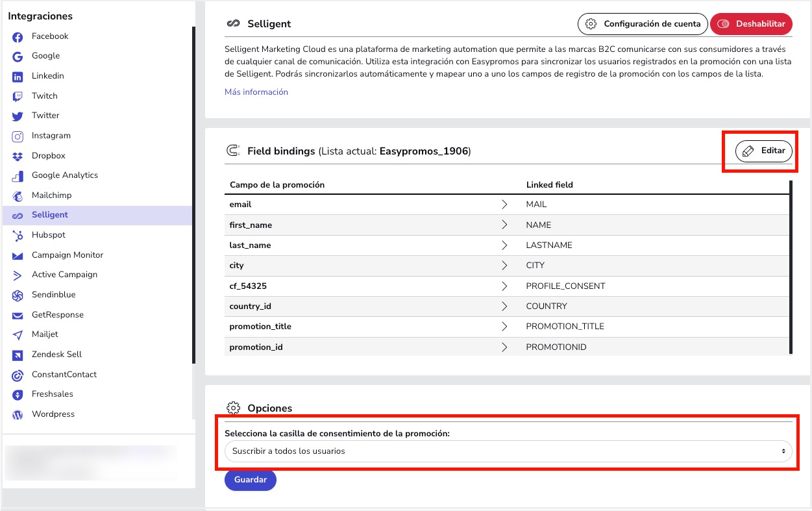The width and height of the screenshot is (812, 511).
Task: Open the Twitter integration
Action: point(45,116)
